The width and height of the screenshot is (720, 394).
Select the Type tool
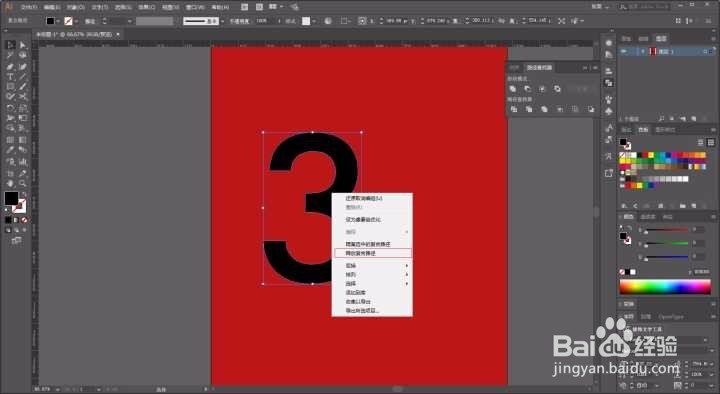11,77
